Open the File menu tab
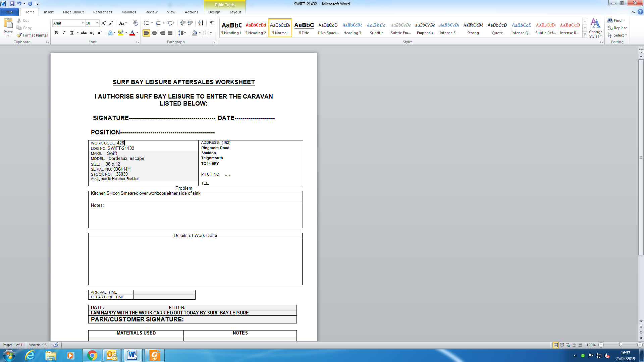This screenshot has width=644, height=362. tap(9, 12)
